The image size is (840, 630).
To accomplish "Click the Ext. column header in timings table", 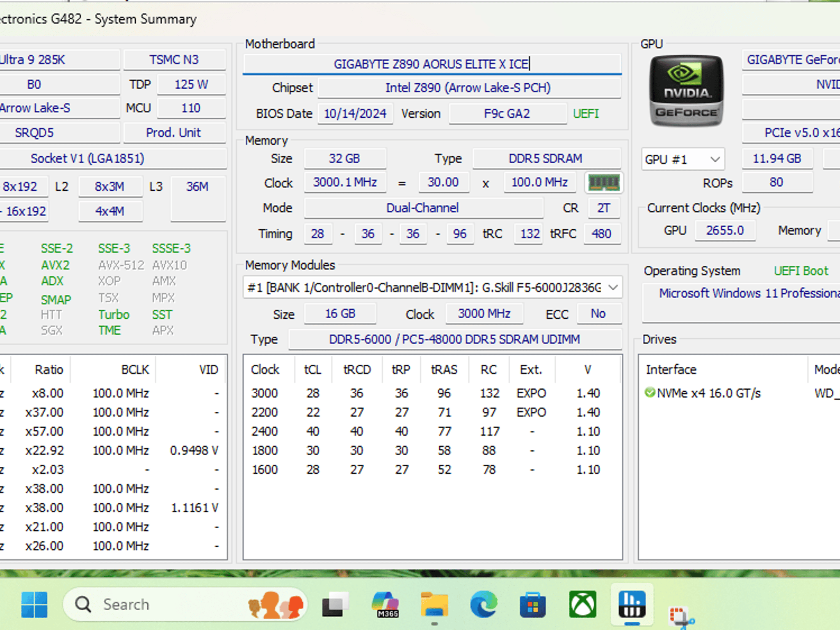I will 532,370.
